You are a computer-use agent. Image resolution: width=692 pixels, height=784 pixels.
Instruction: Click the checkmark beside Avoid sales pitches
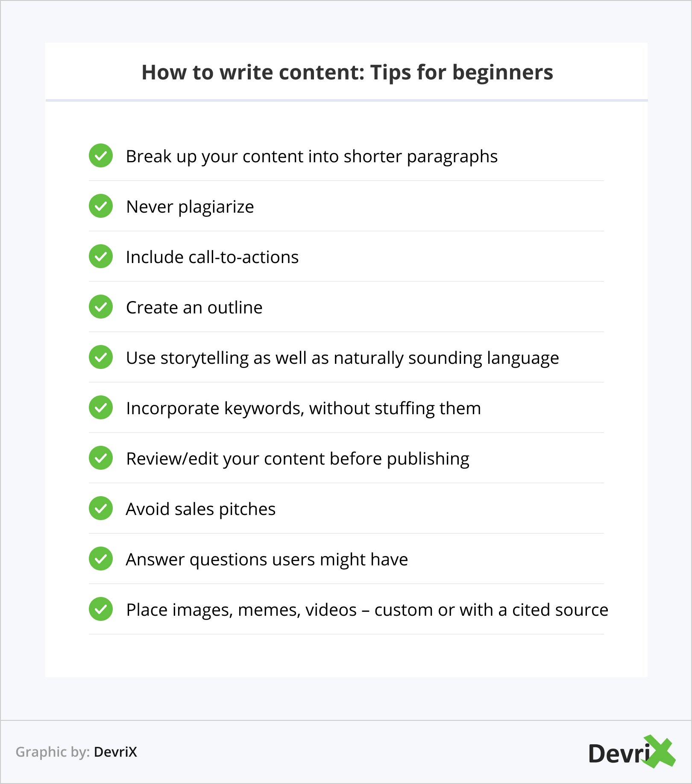101,509
